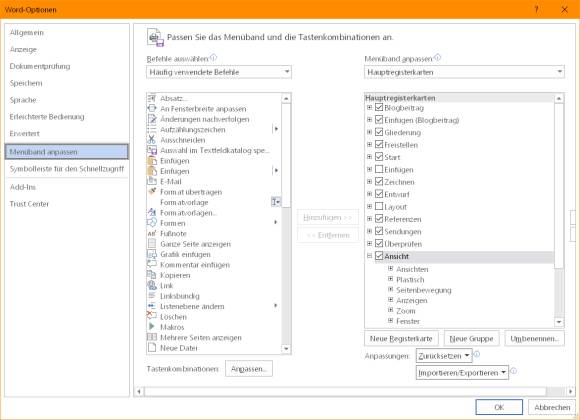Expand the Seitenbewegung group node
580x420 pixels.
click(x=391, y=289)
